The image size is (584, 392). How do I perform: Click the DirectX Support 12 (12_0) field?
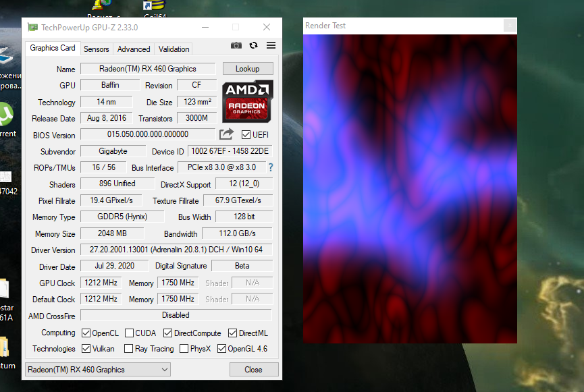(x=244, y=184)
